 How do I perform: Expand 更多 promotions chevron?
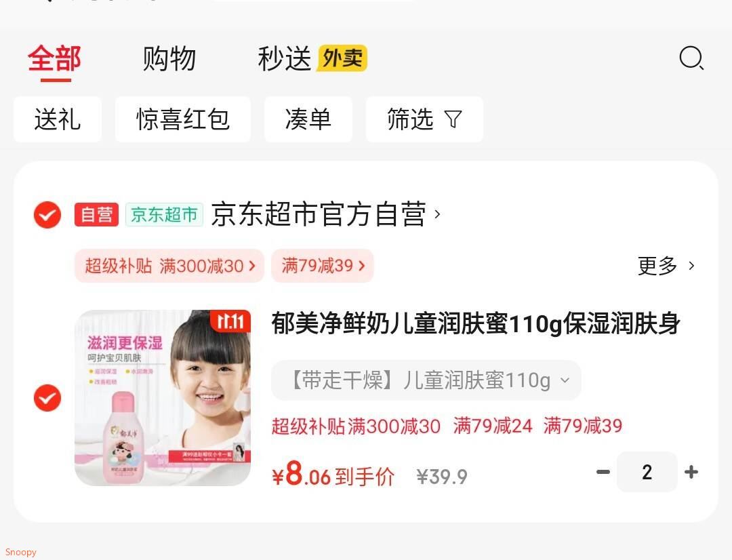pyautogui.click(x=666, y=266)
